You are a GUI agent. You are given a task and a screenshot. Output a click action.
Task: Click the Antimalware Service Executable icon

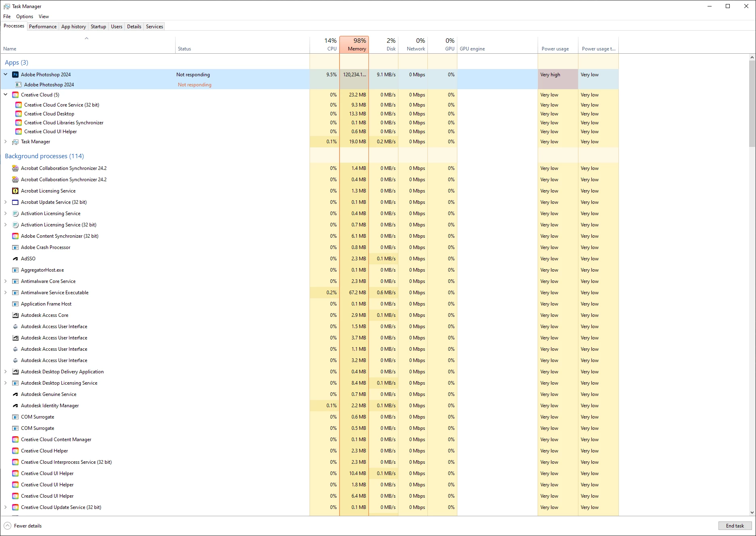(x=15, y=293)
